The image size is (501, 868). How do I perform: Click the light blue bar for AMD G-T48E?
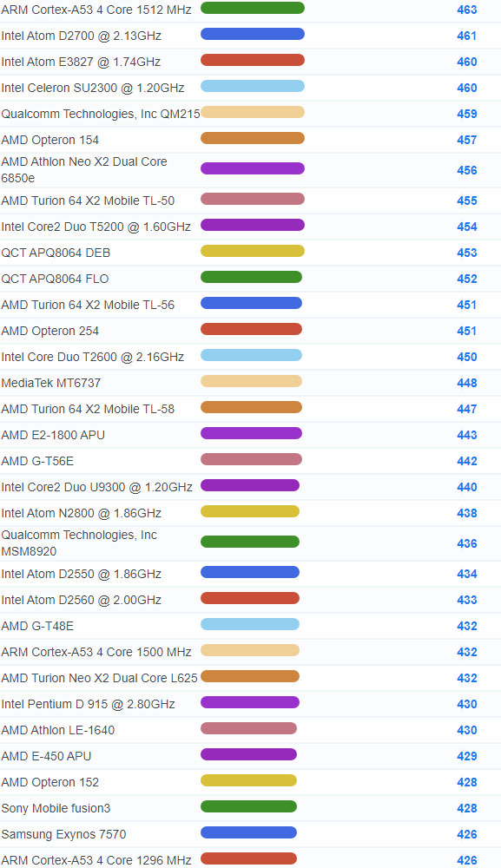pyautogui.click(x=250, y=624)
